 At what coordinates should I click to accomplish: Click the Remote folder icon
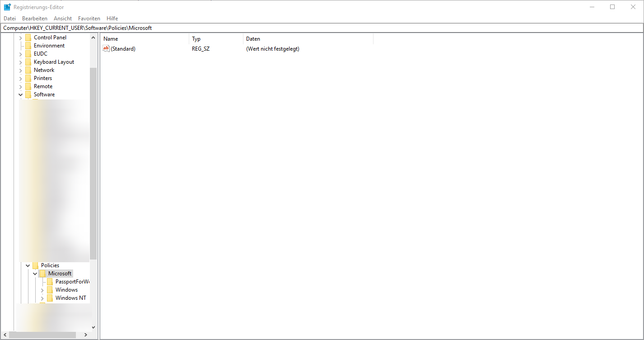[x=28, y=86]
